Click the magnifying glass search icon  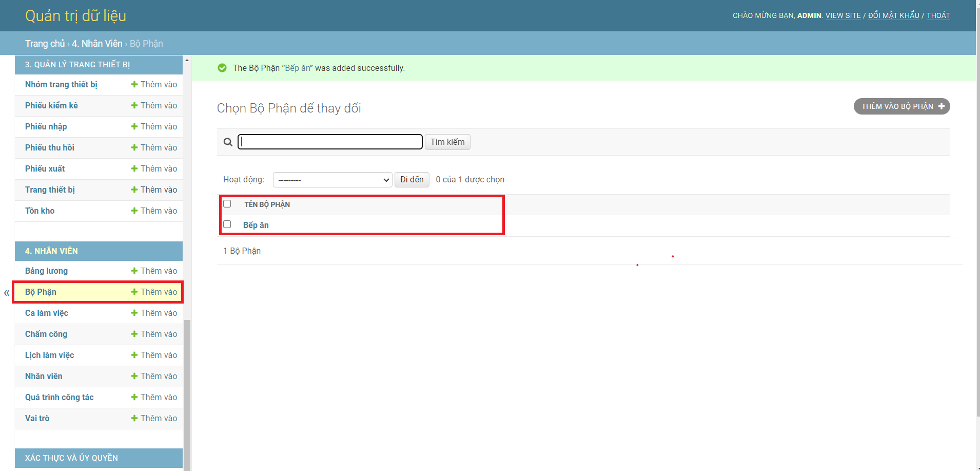[x=227, y=142]
